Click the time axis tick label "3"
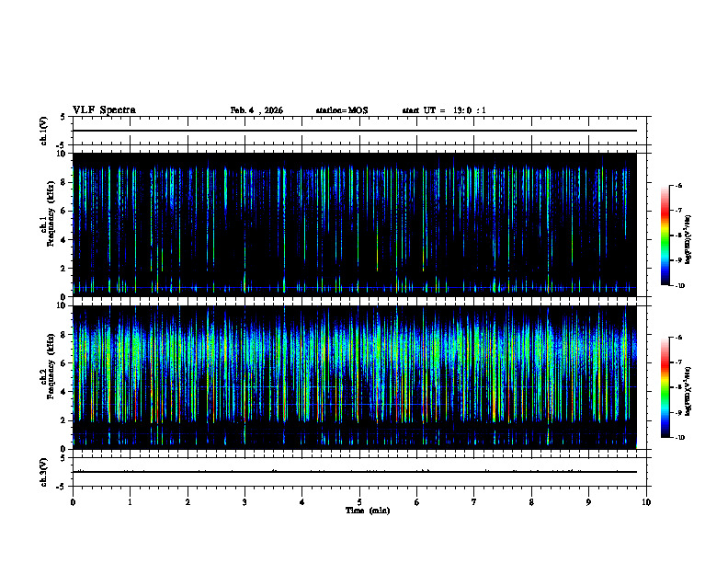Viewport: 728px width, 563px height. (x=245, y=502)
